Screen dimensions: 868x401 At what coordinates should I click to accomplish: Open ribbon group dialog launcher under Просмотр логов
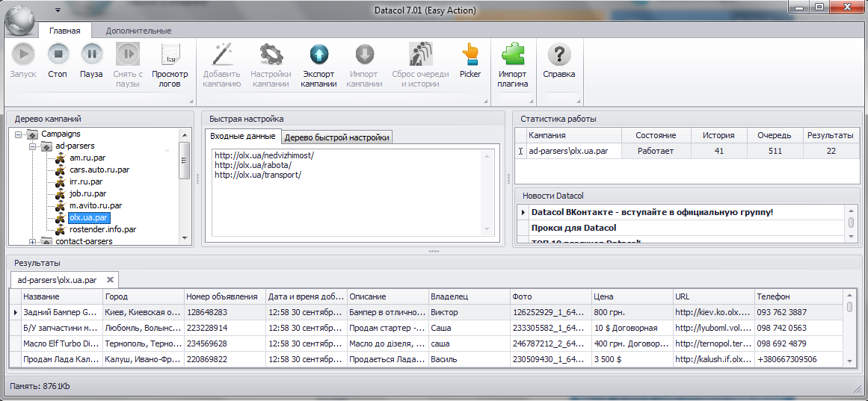(x=191, y=102)
